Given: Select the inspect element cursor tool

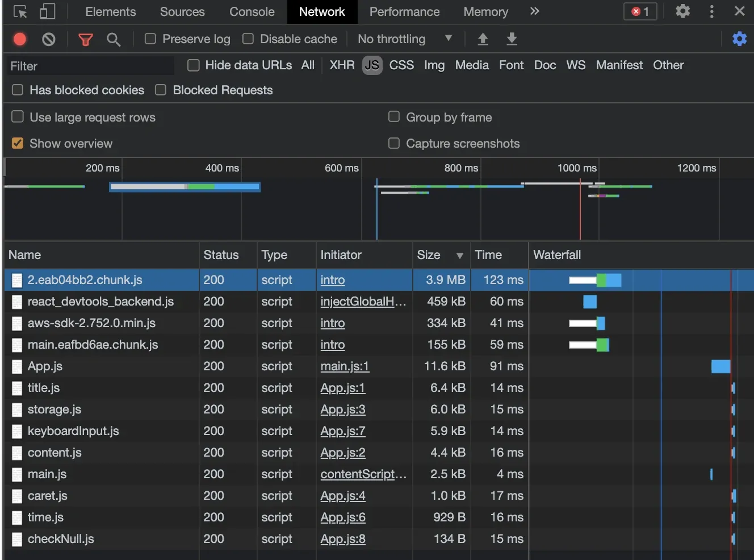Looking at the screenshot, I should pyautogui.click(x=20, y=11).
